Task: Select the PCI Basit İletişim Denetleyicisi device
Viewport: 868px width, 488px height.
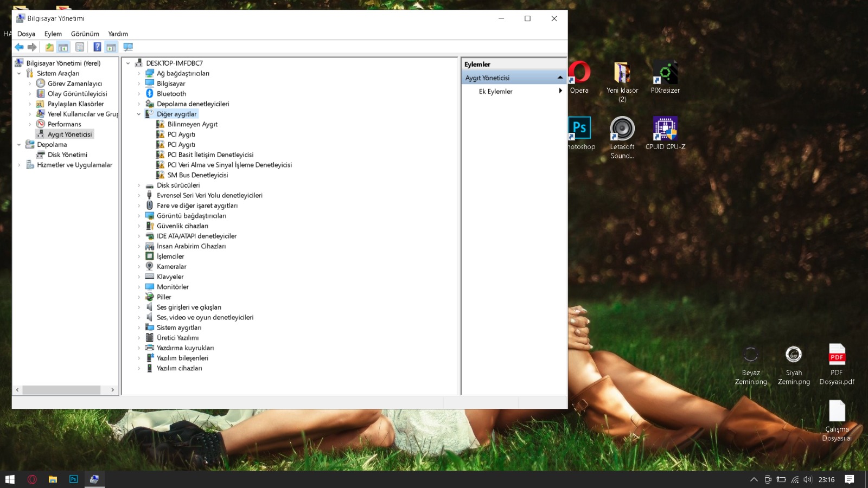Action: coord(210,155)
